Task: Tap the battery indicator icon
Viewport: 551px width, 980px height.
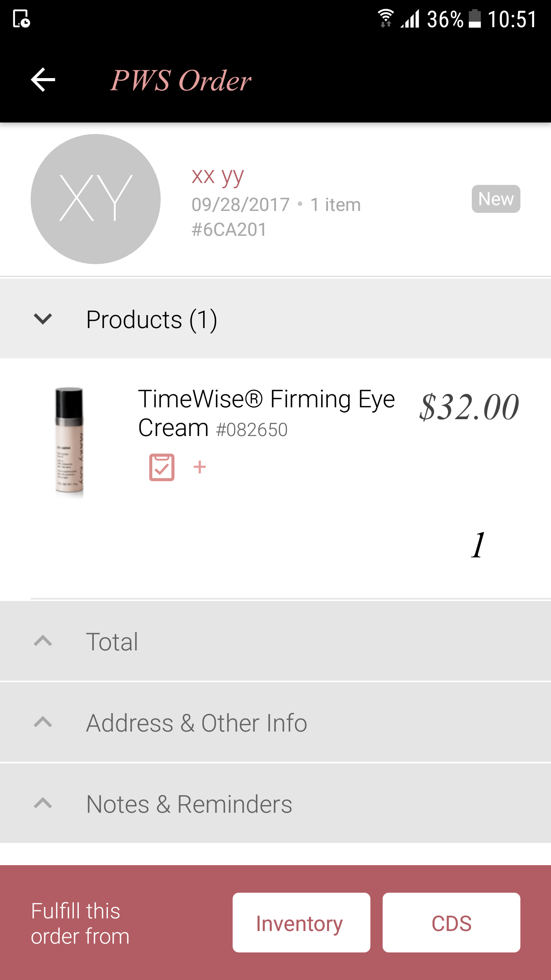Action: (475, 19)
